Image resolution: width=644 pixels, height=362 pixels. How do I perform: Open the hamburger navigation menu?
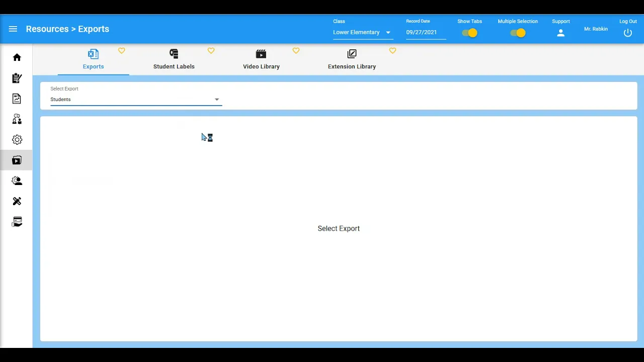tap(13, 29)
